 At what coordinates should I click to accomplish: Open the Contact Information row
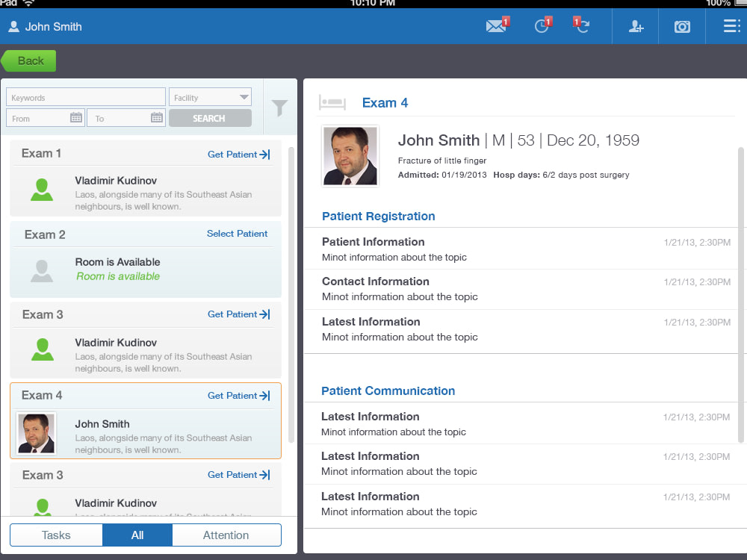521,289
